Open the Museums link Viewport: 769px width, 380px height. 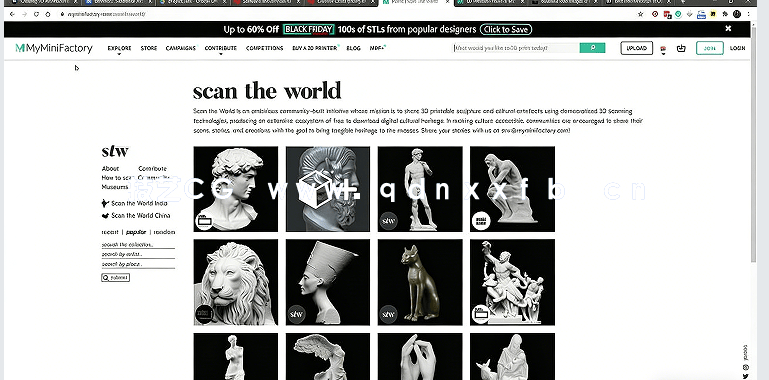point(115,187)
